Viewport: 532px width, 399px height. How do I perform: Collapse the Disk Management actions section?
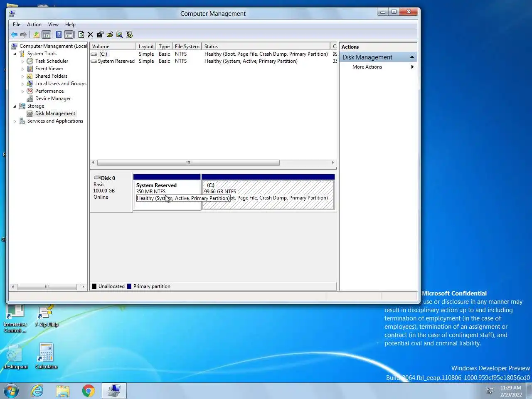412,57
